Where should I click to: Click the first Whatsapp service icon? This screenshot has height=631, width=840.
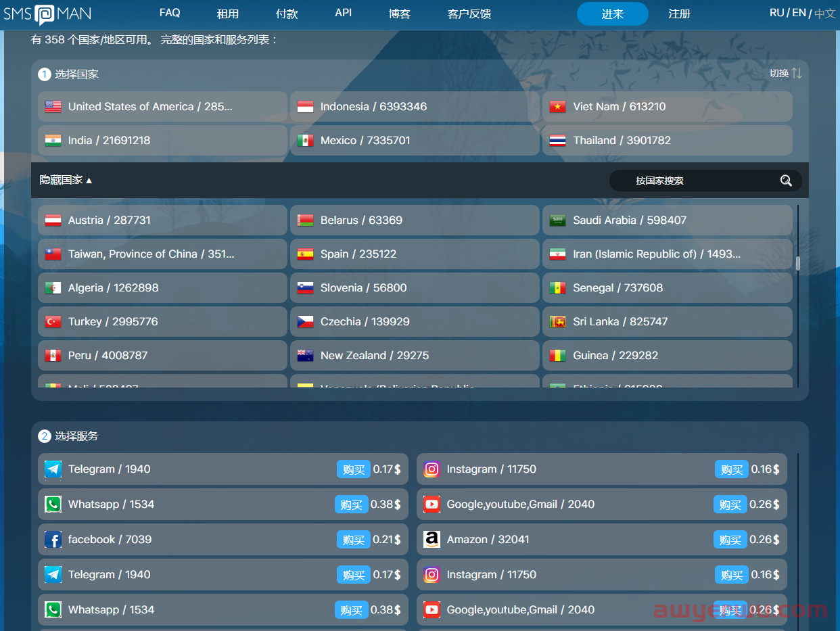tap(53, 505)
